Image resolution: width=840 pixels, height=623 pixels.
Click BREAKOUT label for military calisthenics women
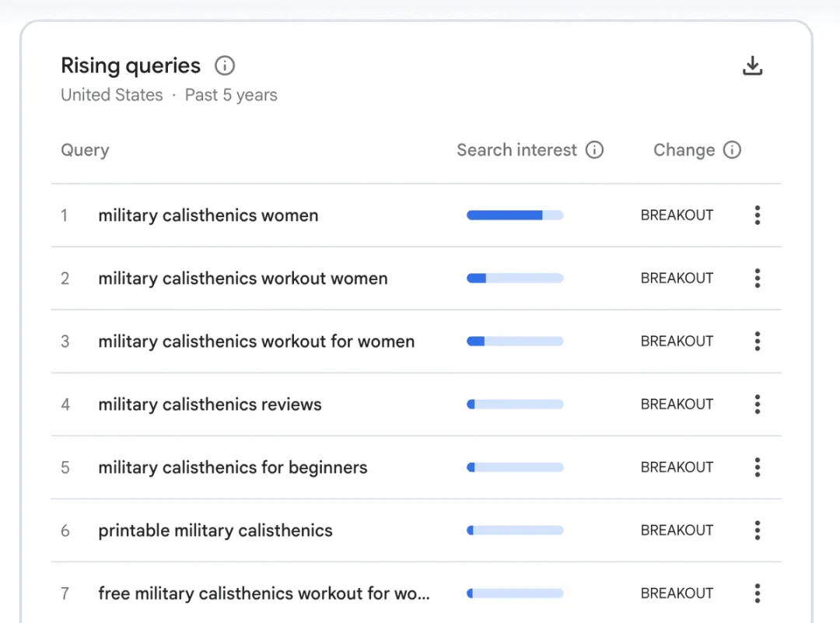pos(677,215)
